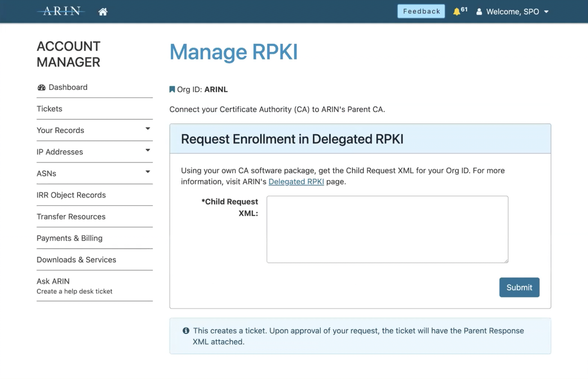The image size is (588, 379).
Task: Go to home via house icon
Action: click(x=103, y=12)
